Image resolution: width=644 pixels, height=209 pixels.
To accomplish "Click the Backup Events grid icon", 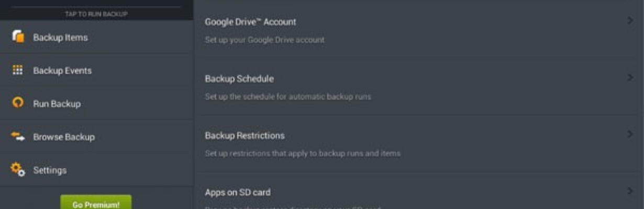I will click(18, 70).
